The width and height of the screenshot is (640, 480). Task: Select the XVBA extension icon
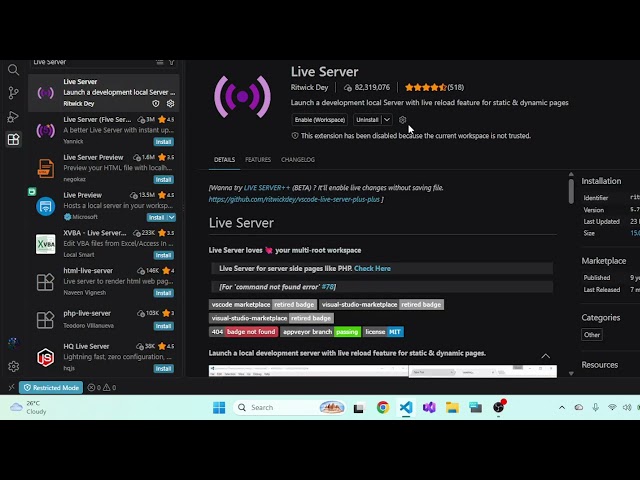pyautogui.click(x=45, y=244)
